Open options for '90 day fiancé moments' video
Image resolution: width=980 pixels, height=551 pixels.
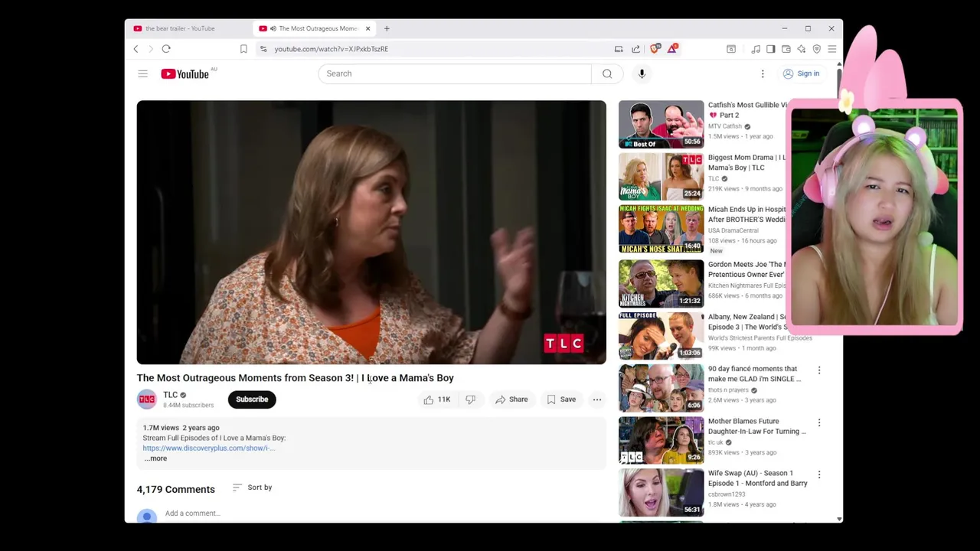[x=819, y=370]
